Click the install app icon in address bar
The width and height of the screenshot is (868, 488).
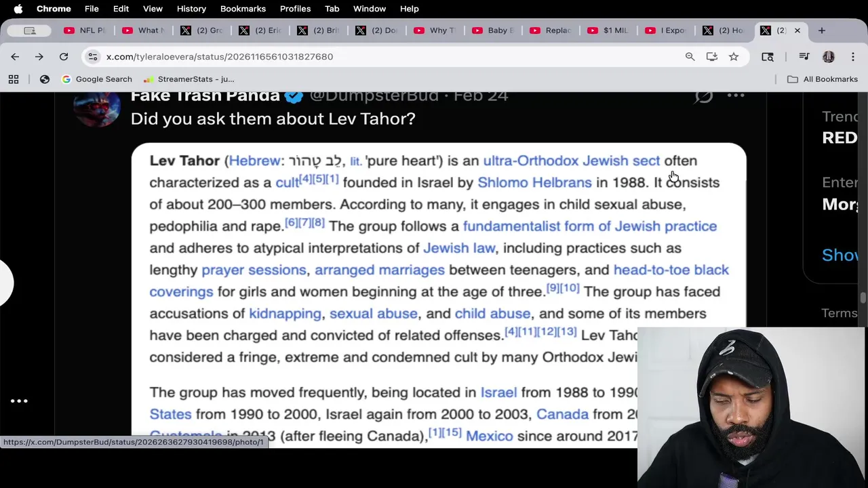pos(711,57)
